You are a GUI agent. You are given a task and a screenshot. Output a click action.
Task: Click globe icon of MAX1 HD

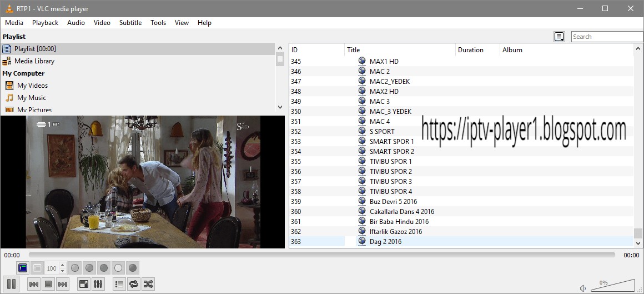point(362,61)
